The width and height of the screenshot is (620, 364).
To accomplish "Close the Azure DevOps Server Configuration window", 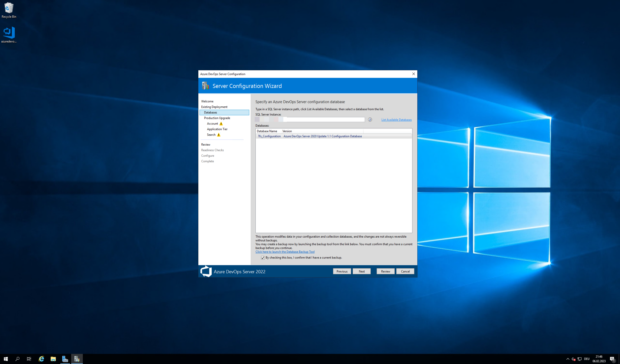I will point(414,74).
